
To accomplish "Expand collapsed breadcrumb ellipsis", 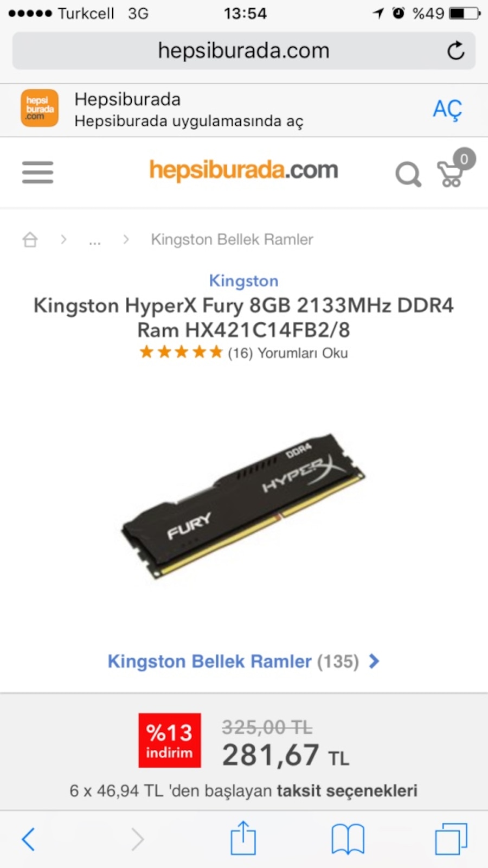I will [95, 241].
